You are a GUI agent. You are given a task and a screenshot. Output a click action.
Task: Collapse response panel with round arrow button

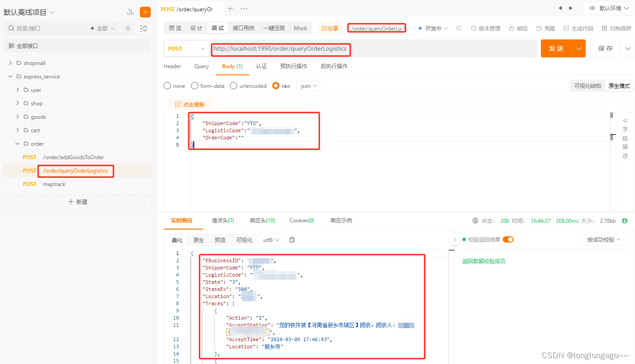coord(455,240)
